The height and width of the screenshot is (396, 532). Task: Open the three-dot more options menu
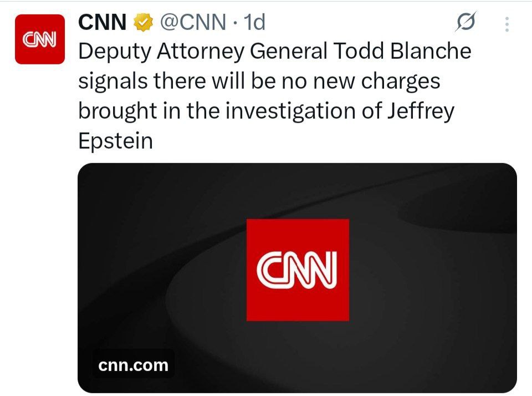click(507, 23)
